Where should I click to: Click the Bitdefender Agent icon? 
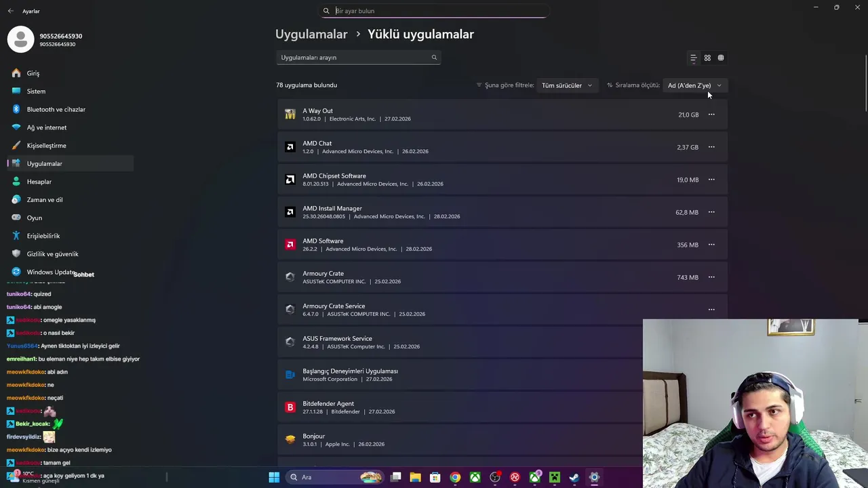[x=290, y=407]
